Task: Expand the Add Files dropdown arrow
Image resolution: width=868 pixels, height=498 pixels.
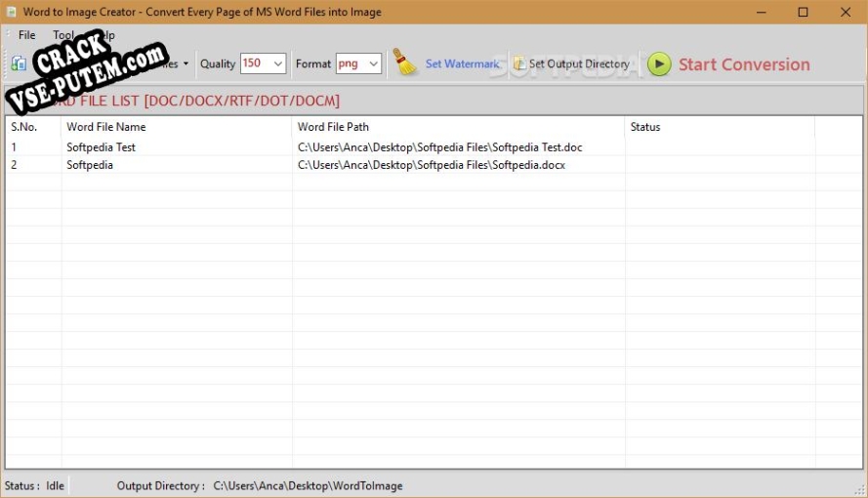Action: coord(186,63)
